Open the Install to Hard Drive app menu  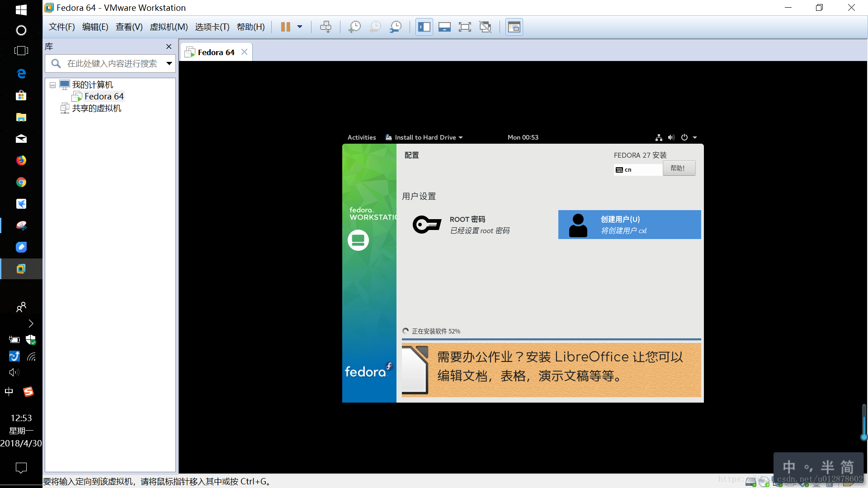(424, 137)
